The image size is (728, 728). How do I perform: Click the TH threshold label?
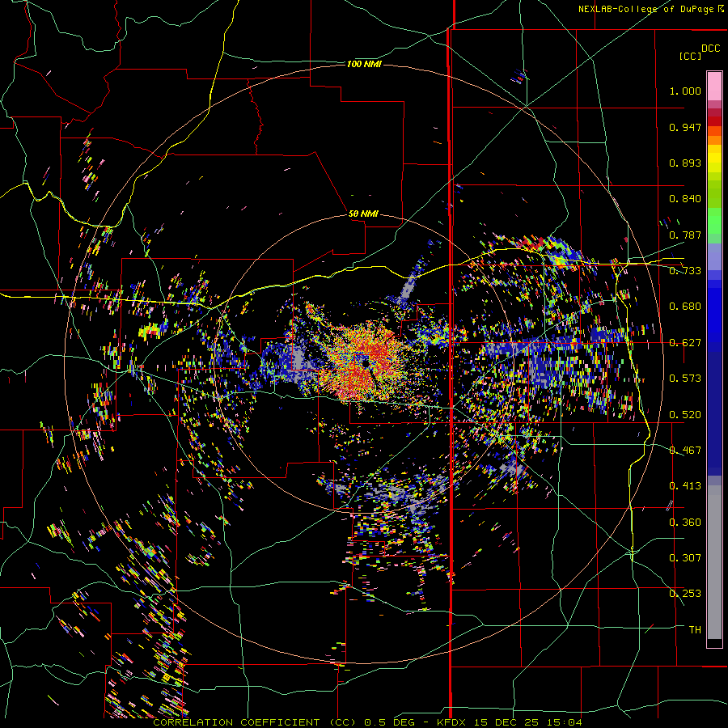[695, 630]
